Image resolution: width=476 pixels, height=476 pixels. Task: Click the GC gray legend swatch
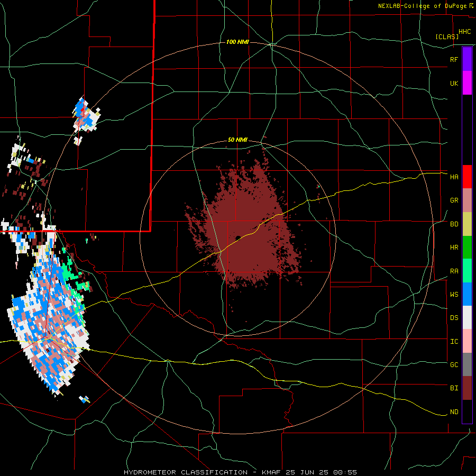click(467, 364)
